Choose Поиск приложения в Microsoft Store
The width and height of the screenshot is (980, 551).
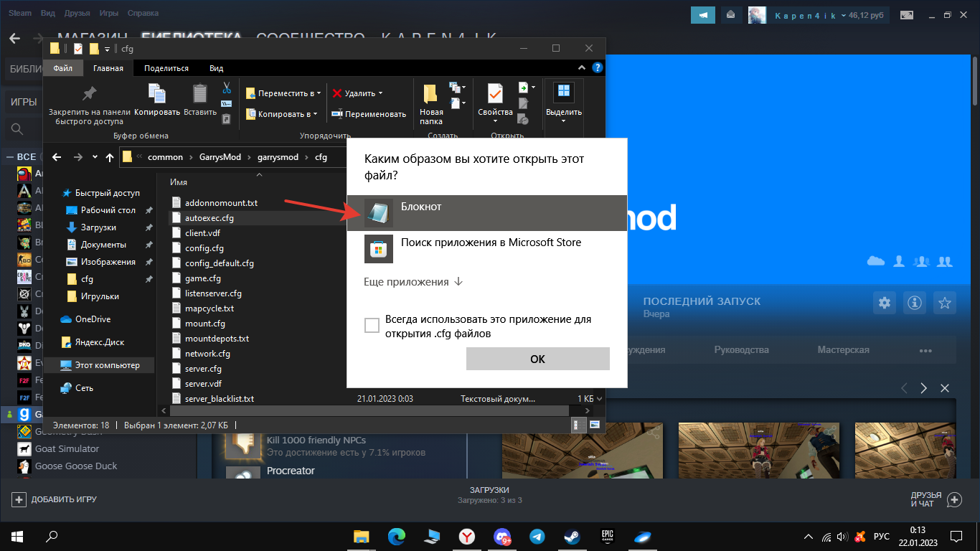[x=486, y=249]
